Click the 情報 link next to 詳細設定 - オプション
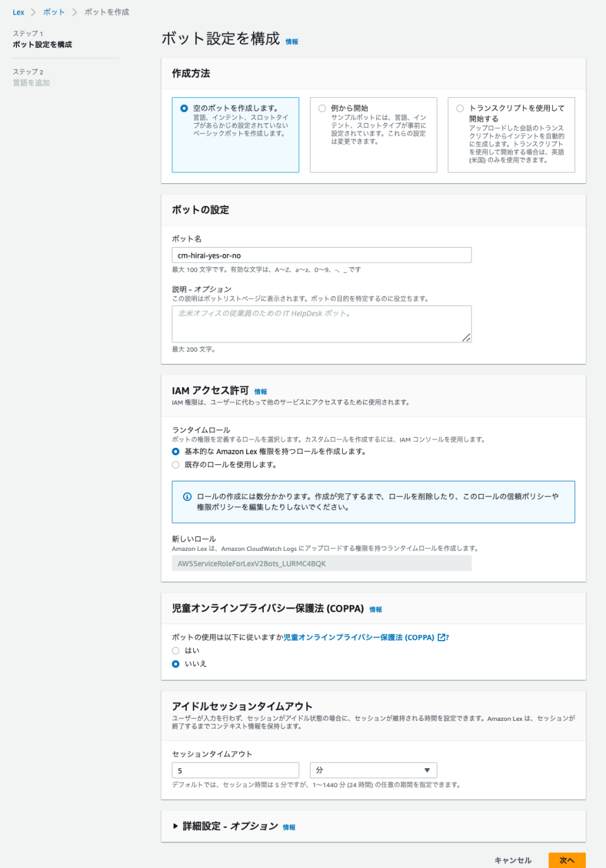The image size is (606, 868). tap(289, 826)
